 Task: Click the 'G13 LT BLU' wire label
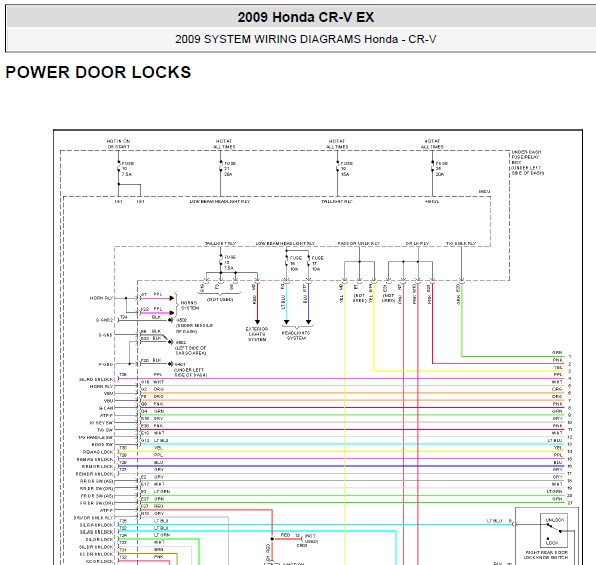[x=155, y=440]
